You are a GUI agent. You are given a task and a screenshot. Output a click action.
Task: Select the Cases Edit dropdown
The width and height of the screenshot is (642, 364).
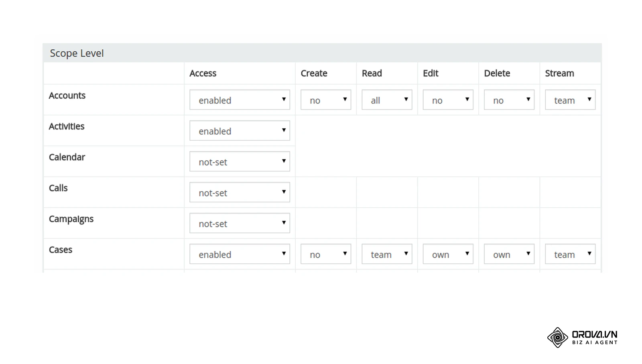tap(448, 254)
